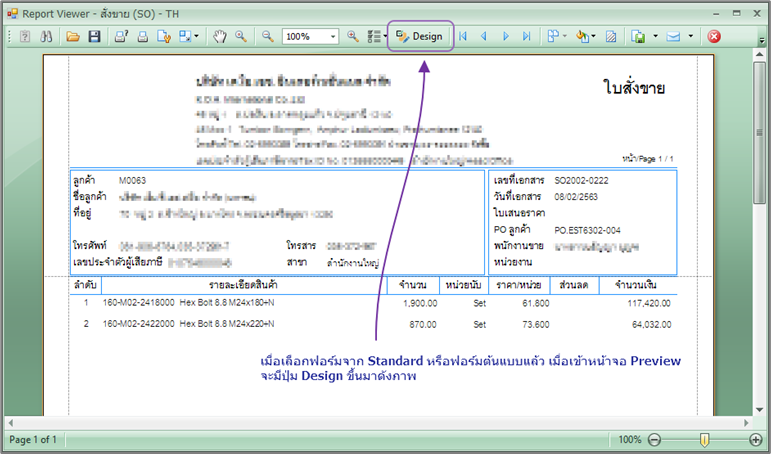
Task: Go to the last page
Action: point(527,37)
